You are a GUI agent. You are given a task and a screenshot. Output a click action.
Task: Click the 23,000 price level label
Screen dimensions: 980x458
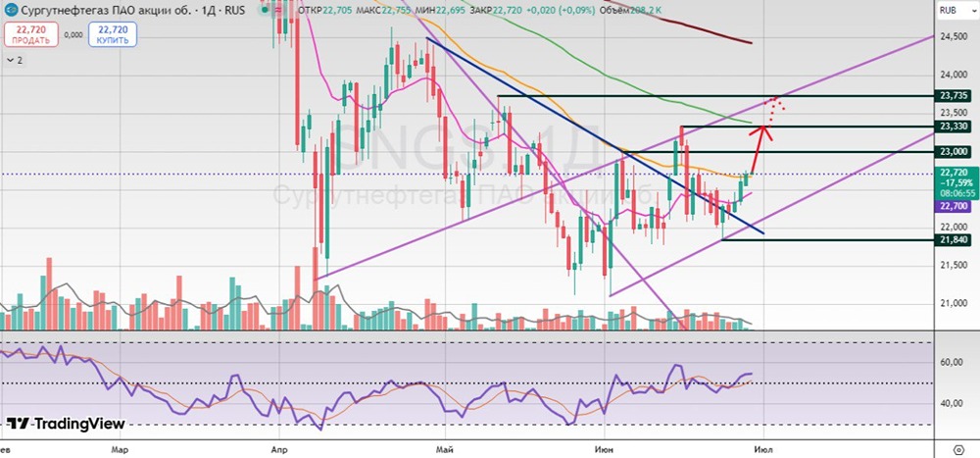coord(953,151)
